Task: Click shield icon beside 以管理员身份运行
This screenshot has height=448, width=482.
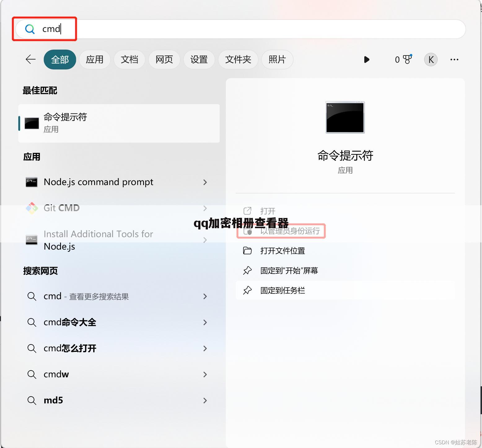Action: pos(248,231)
